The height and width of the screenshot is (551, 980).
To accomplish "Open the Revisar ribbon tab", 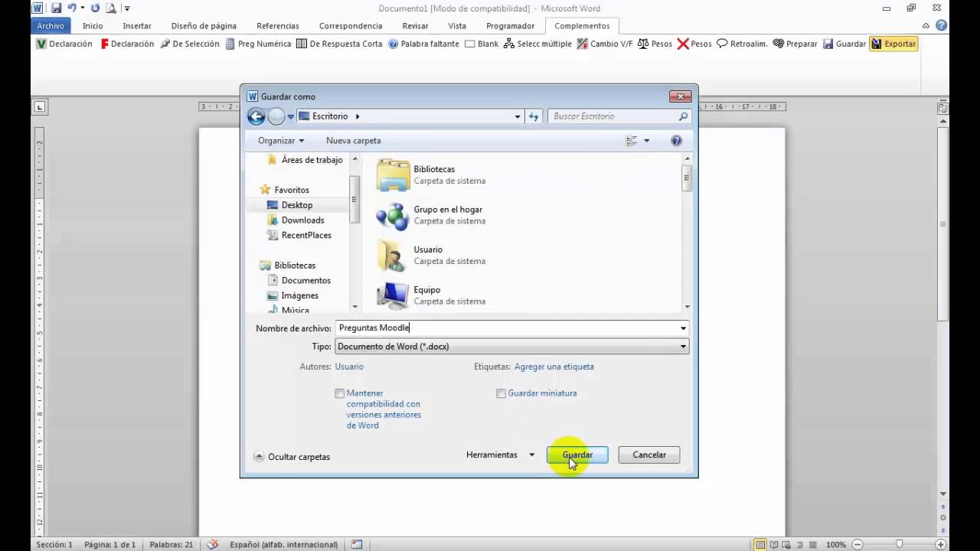I will tap(415, 25).
